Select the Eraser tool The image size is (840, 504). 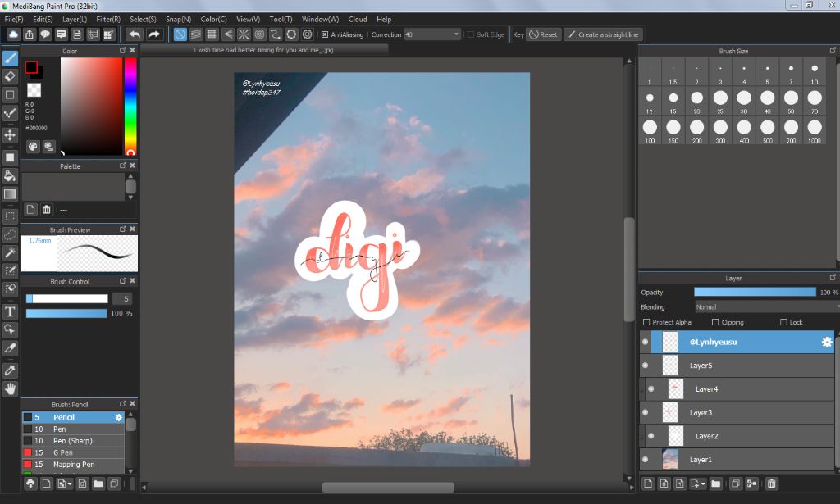10,76
